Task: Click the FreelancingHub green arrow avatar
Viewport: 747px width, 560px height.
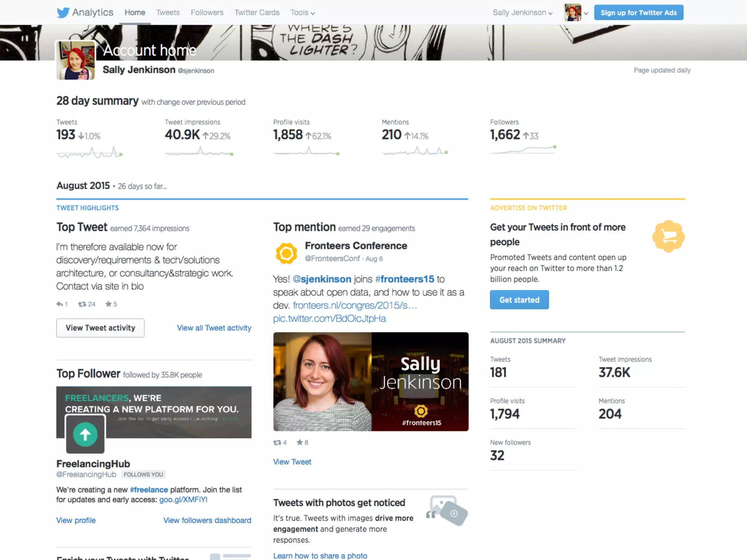Action: point(85,434)
